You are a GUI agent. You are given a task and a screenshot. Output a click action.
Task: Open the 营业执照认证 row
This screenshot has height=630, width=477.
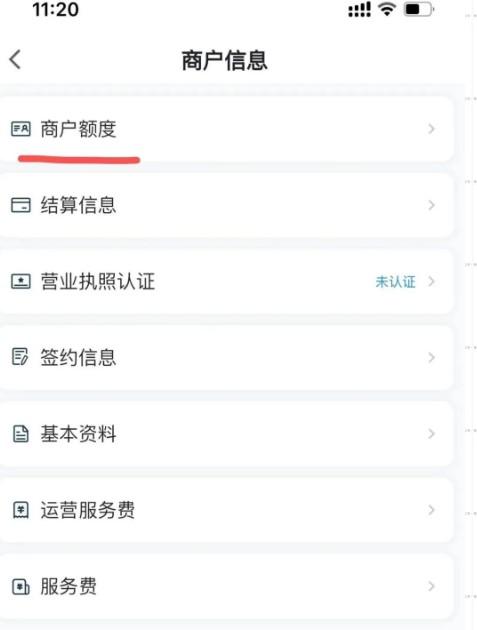click(226, 281)
